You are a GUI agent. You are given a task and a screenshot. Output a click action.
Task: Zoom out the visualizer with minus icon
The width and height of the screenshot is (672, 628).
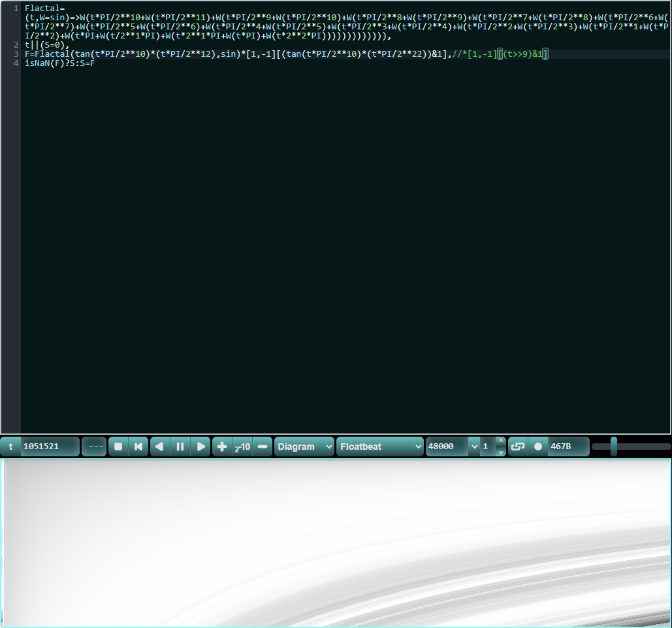(x=263, y=447)
